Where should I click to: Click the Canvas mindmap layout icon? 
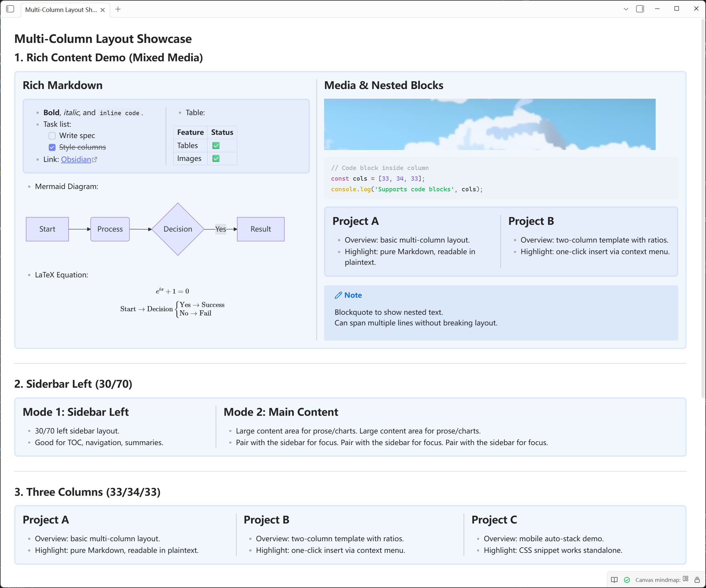pos(685,579)
